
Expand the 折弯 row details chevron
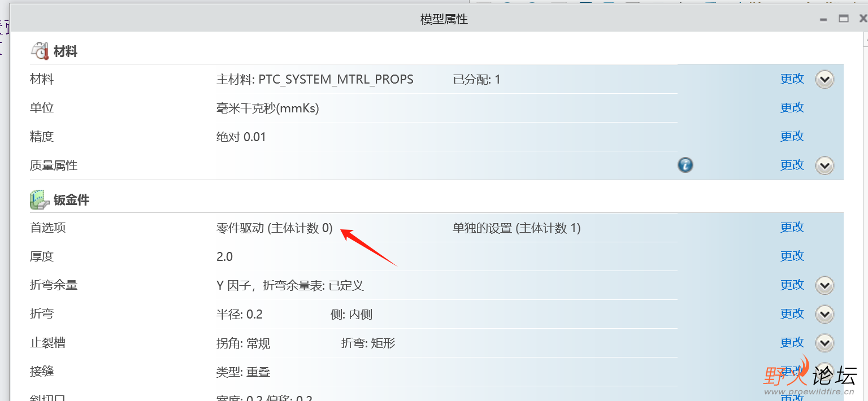[x=824, y=314]
